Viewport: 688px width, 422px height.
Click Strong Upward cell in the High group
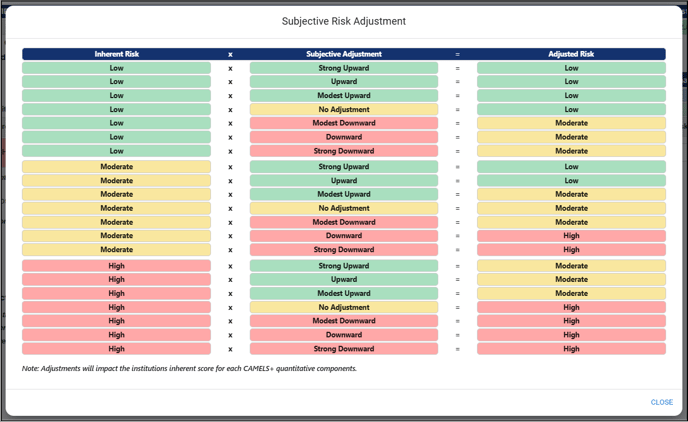(x=344, y=266)
